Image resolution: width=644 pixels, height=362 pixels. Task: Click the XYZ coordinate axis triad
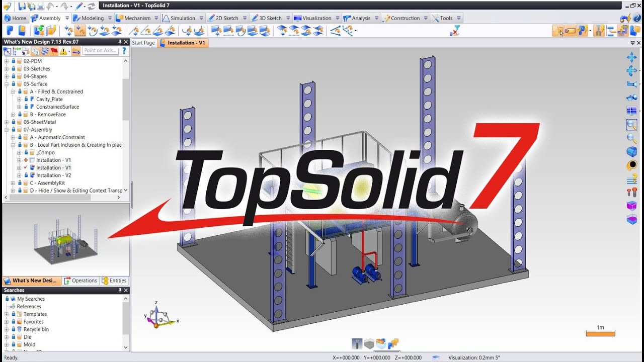[160, 315]
